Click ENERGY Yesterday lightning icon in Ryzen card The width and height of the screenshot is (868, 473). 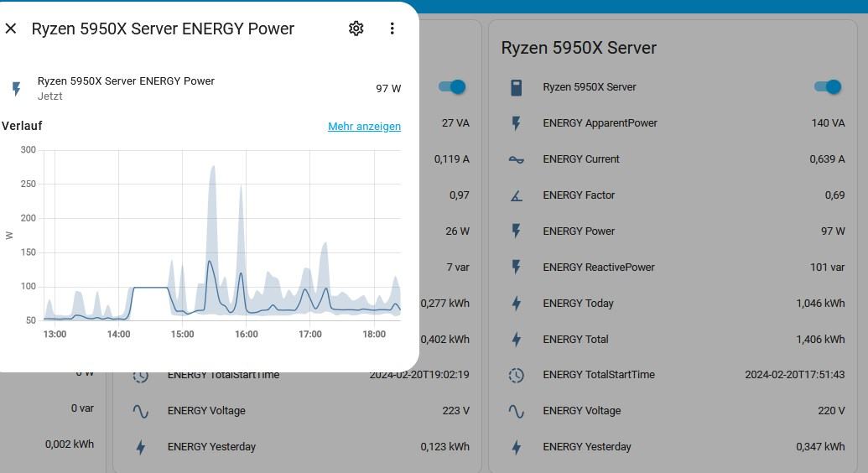click(x=516, y=447)
